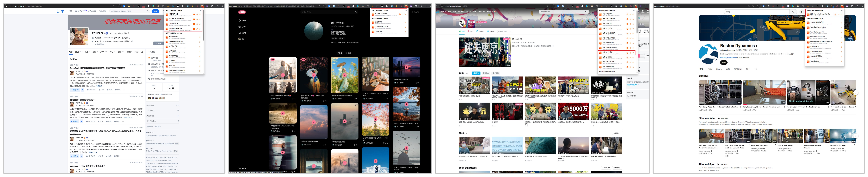This screenshot has width=868, height=177.
Task: Click YouTube voice search microphone icon
Action: [802, 12]
